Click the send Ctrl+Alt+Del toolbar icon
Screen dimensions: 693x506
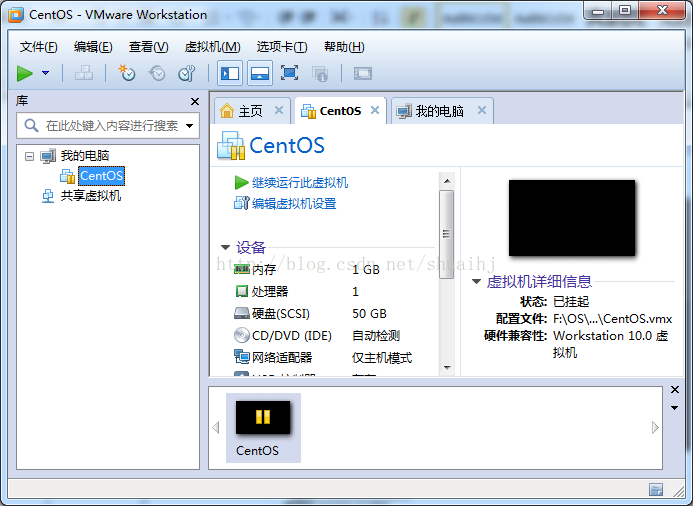84,73
